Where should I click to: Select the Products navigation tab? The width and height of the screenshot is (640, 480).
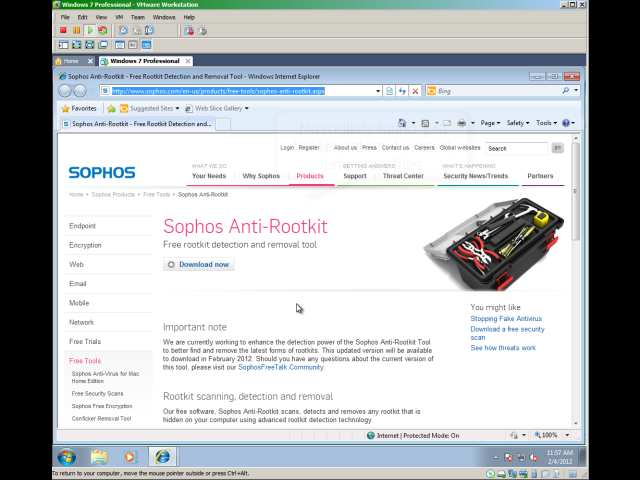310,176
